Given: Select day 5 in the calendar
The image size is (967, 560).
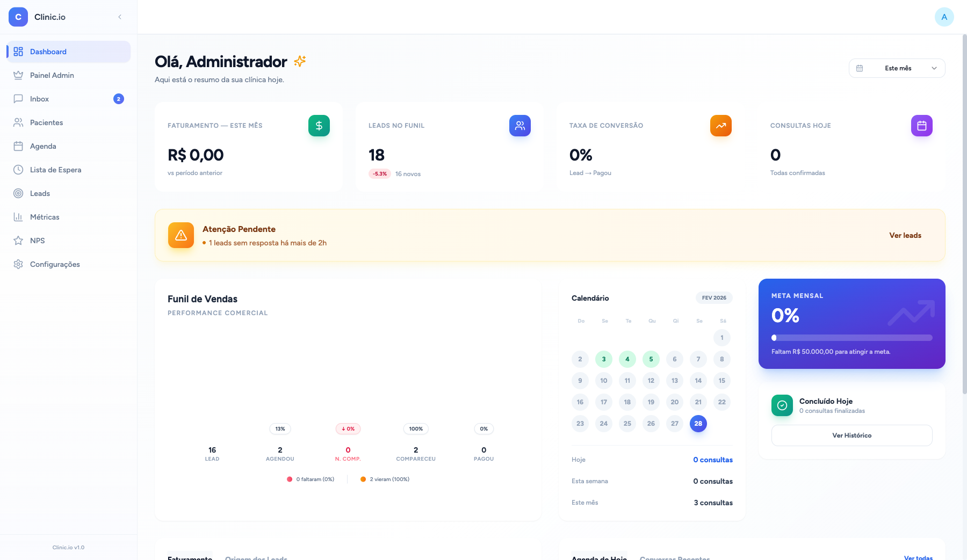Looking at the screenshot, I should click(651, 359).
